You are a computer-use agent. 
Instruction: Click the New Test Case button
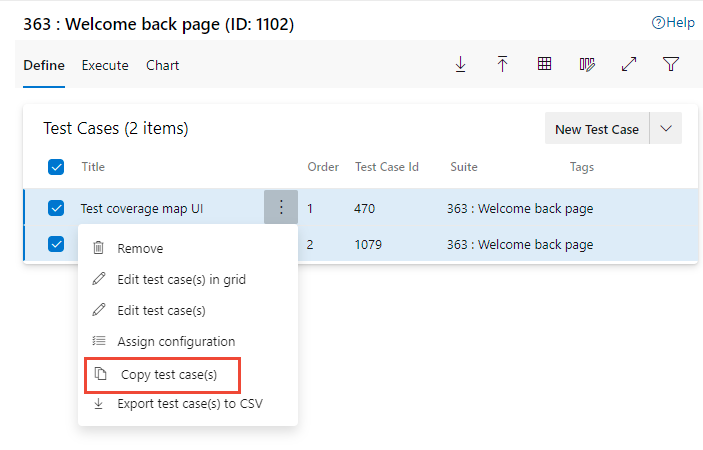pos(597,129)
